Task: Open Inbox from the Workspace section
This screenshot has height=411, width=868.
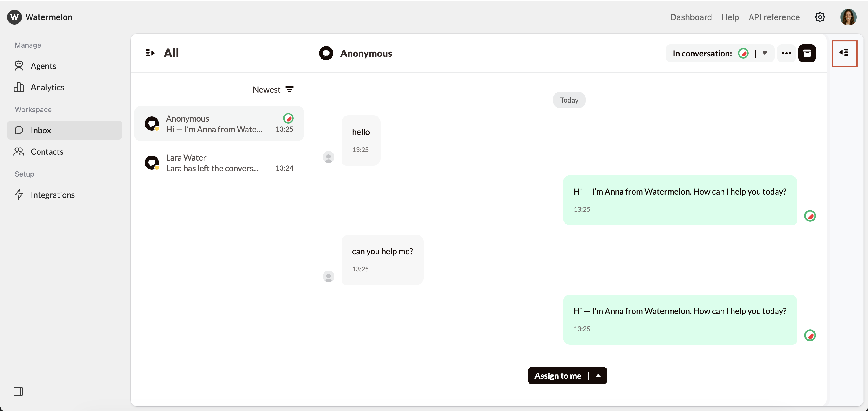Action: [x=40, y=130]
